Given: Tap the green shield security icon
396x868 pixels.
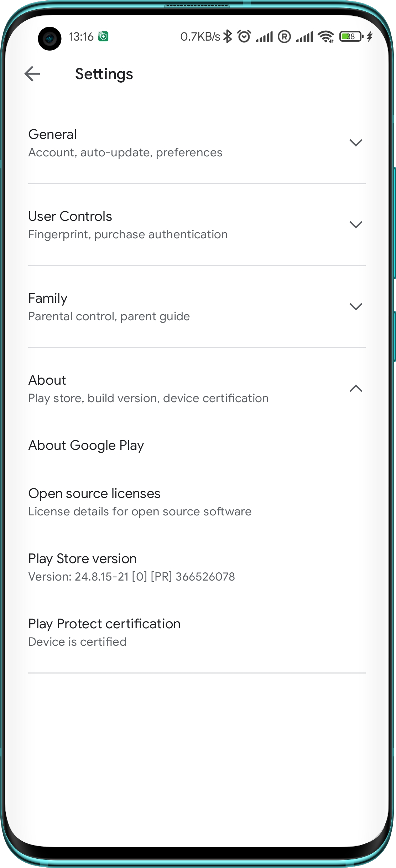Looking at the screenshot, I should [x=103, y=36].
